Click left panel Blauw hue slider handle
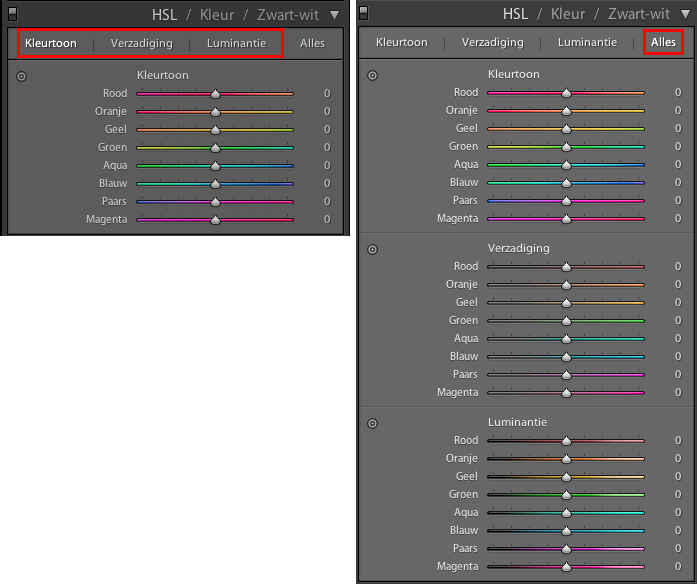The image size is (697, 584). (x=215, y=184)
